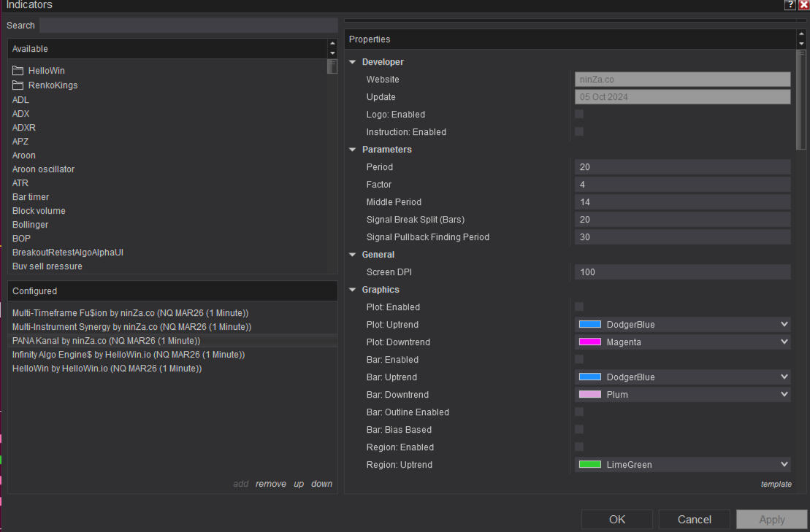Collapse the Developer section triangle
The width and height of the screenshot is (810, 532).
pos(353,62)
